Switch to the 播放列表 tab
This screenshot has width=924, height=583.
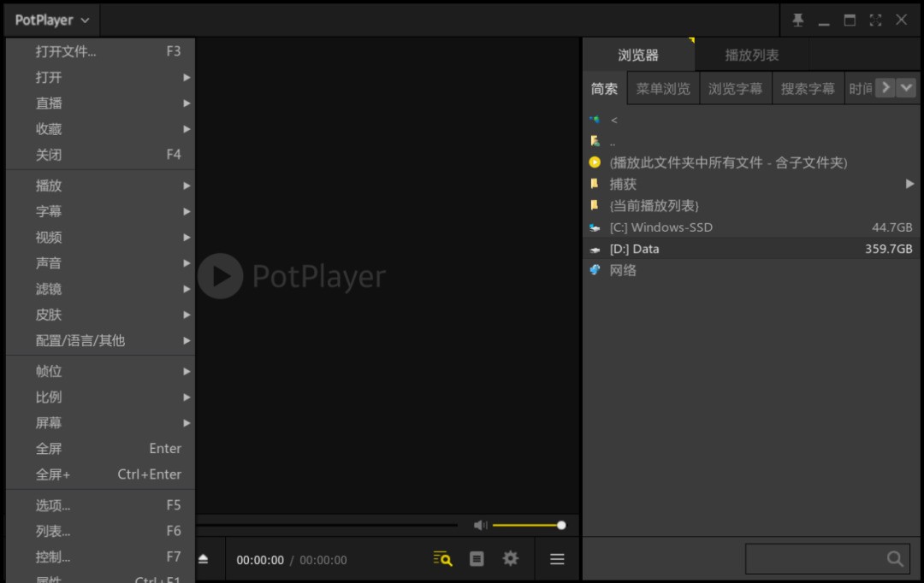(x=751, y=55)
